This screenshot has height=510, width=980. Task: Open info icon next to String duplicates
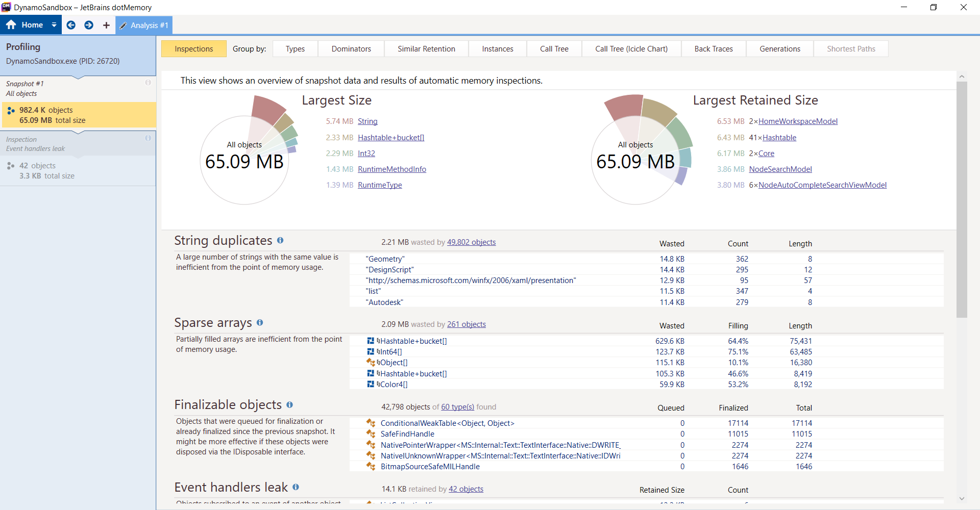pyautogui.click(x=280, y=240)
